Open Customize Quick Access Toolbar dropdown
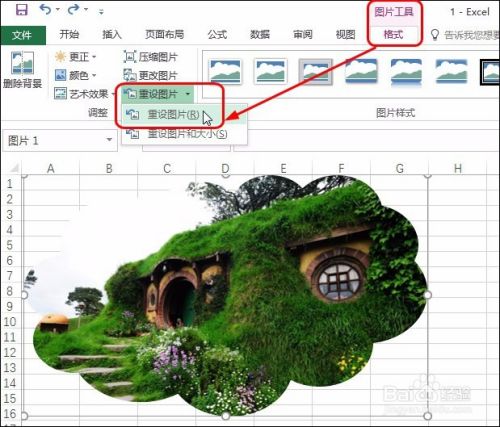500x427 pixels. pyautogui.click(x=101, y=12)
